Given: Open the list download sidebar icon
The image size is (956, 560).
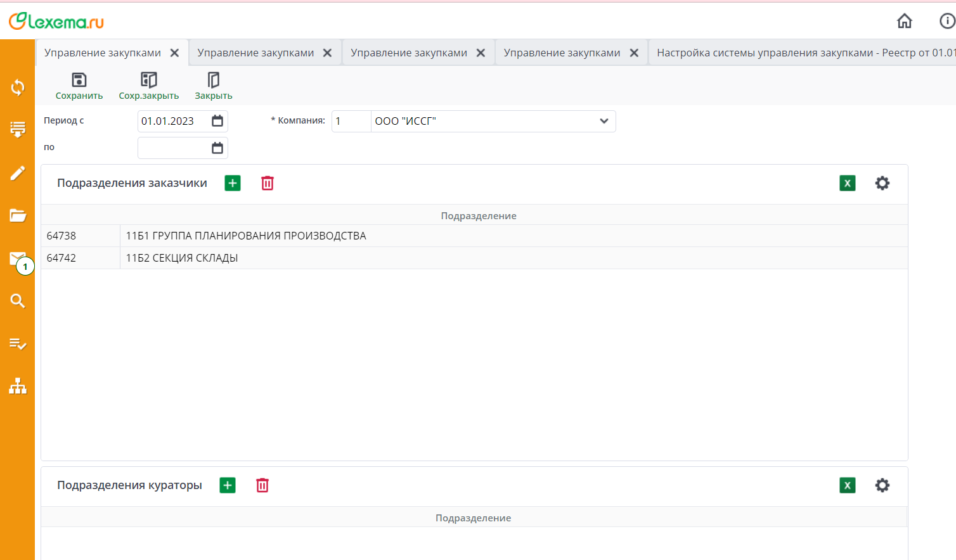Looking at the screenshot, I should (18, 130).
